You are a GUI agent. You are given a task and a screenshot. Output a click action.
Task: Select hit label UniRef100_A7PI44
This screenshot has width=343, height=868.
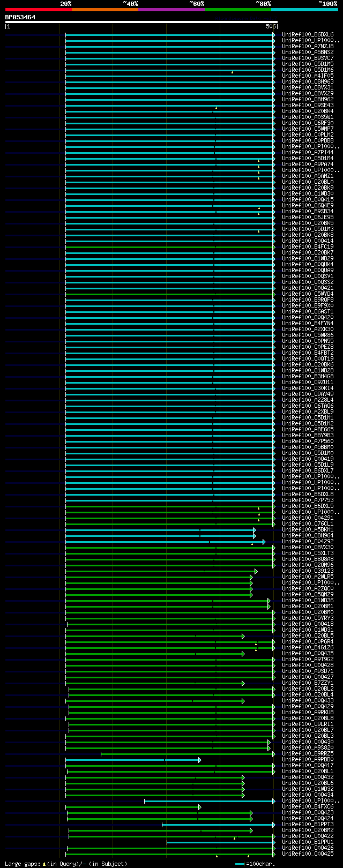(308, 153)
